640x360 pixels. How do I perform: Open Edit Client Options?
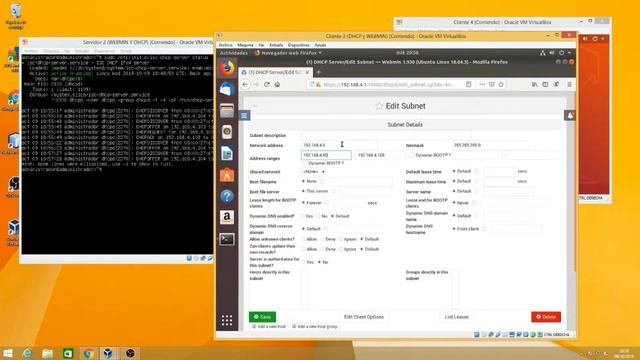(x=364, y=317)
